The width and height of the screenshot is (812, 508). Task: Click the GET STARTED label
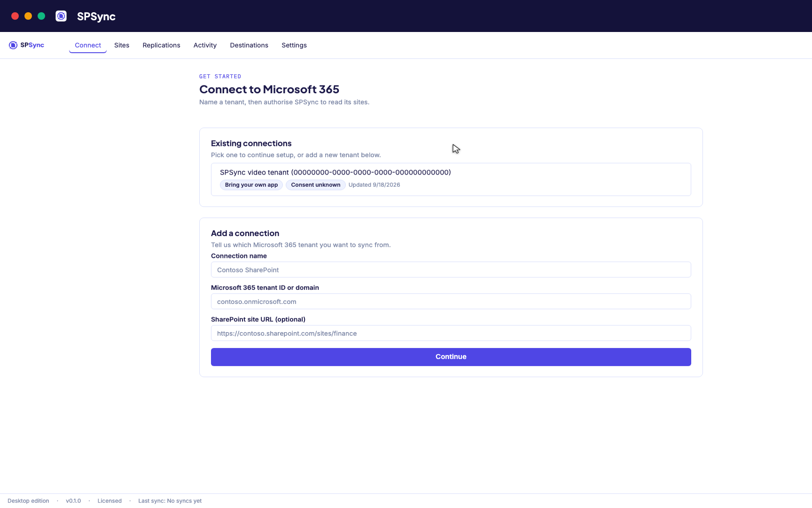(220, 76)
